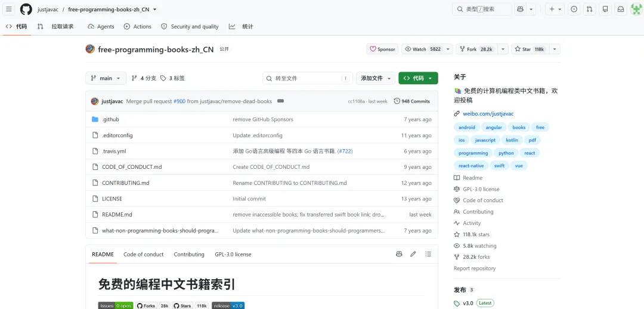Click the javascript topic tag
644x309 pixels.
[x=485, y=140]
